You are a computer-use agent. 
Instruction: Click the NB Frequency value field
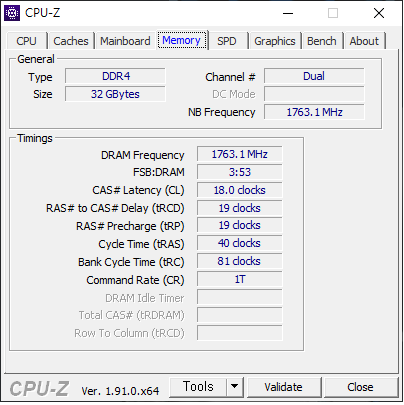[x=314, y=112]
